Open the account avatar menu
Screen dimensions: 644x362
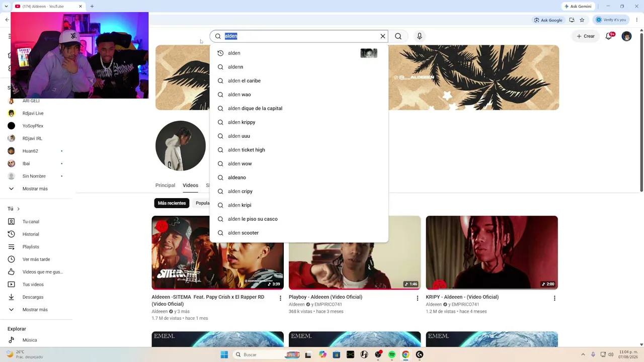click(626, 36)
